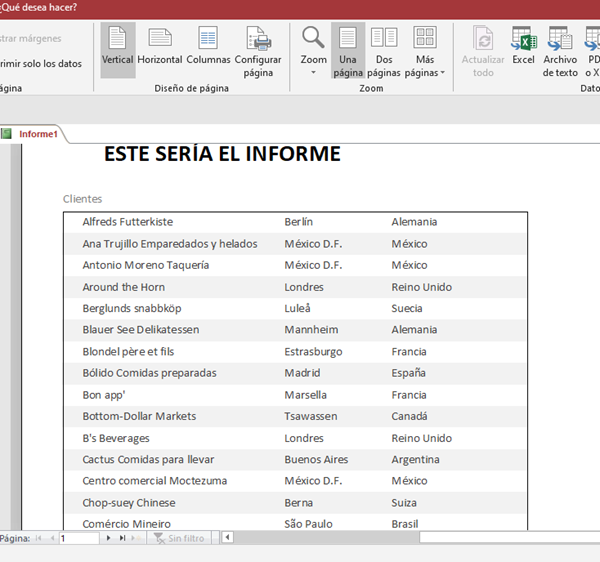Click the 'ESTE SERÍA EL INFORME' title
Image resolution: width=600 pixels, height=562 pixels.
point(222,154)
